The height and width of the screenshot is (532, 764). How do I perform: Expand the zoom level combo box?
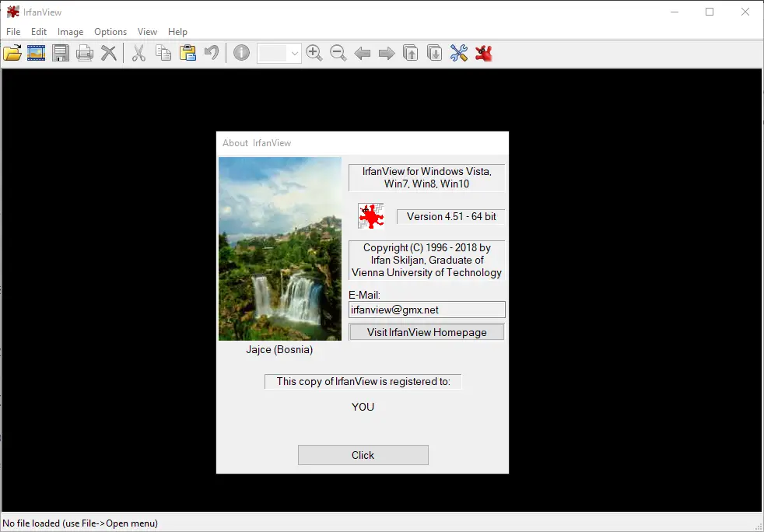[x=294, y=53]
